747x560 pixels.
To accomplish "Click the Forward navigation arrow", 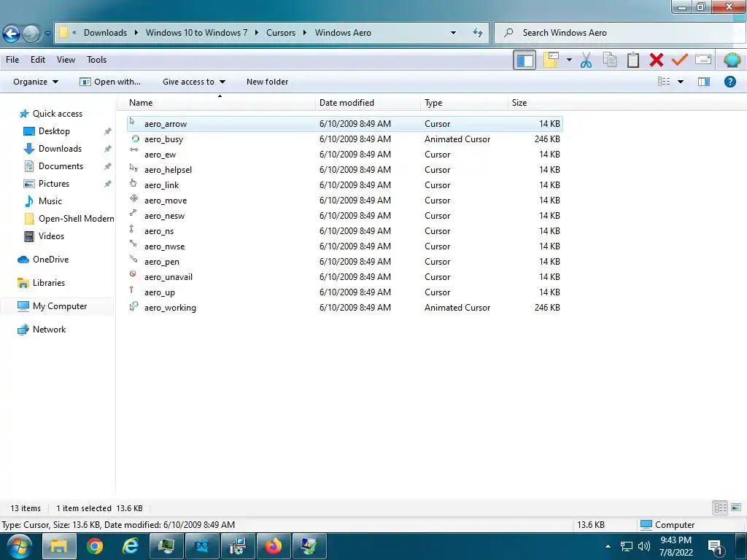I will click(31, 34).
